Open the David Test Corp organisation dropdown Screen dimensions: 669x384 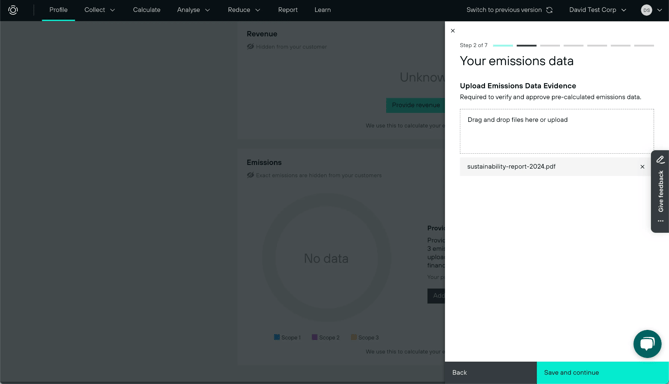pos(597,10)
